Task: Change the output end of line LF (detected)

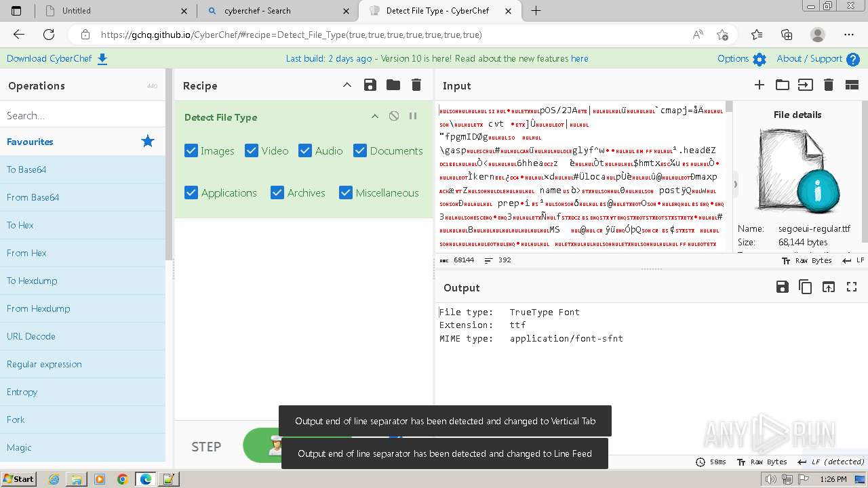Action: [x=831, y=462]
